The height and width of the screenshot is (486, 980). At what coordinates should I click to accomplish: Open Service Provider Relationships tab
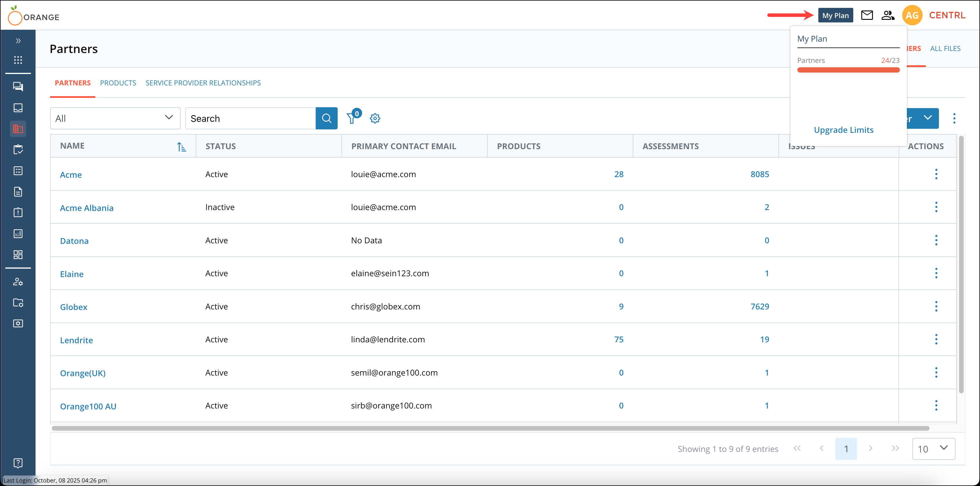pos(203,83)
